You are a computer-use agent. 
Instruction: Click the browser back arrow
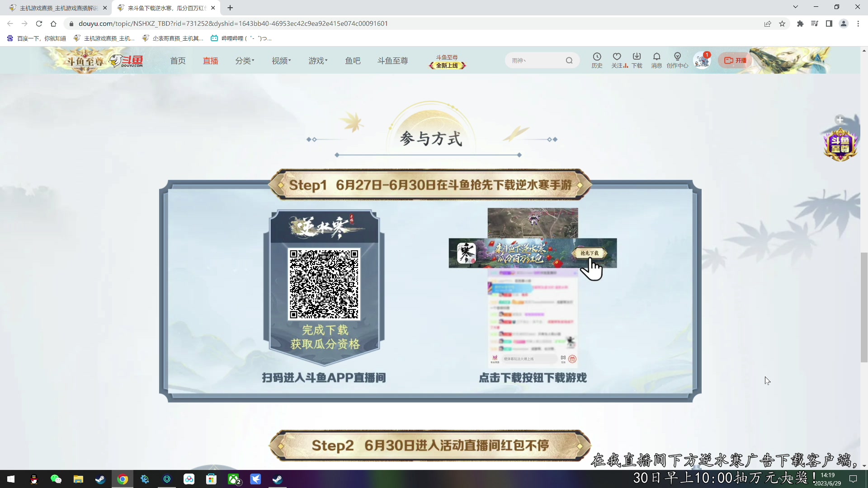(x=10, y=23)
